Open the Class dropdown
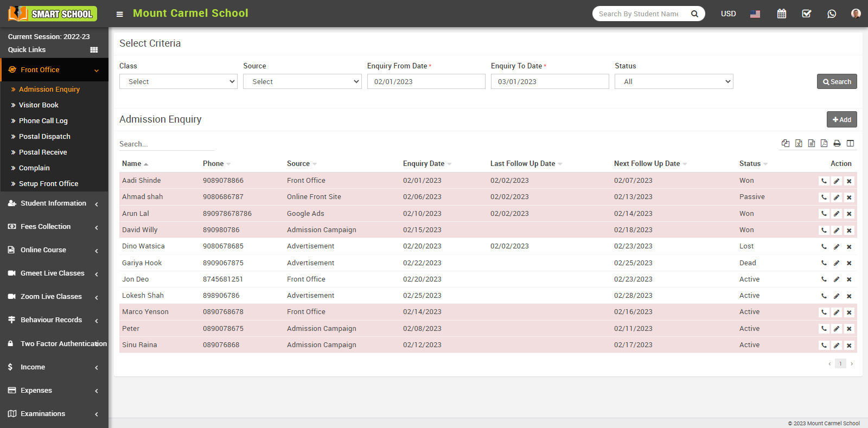This screenshot has width=868, height=428. [178, 81]
